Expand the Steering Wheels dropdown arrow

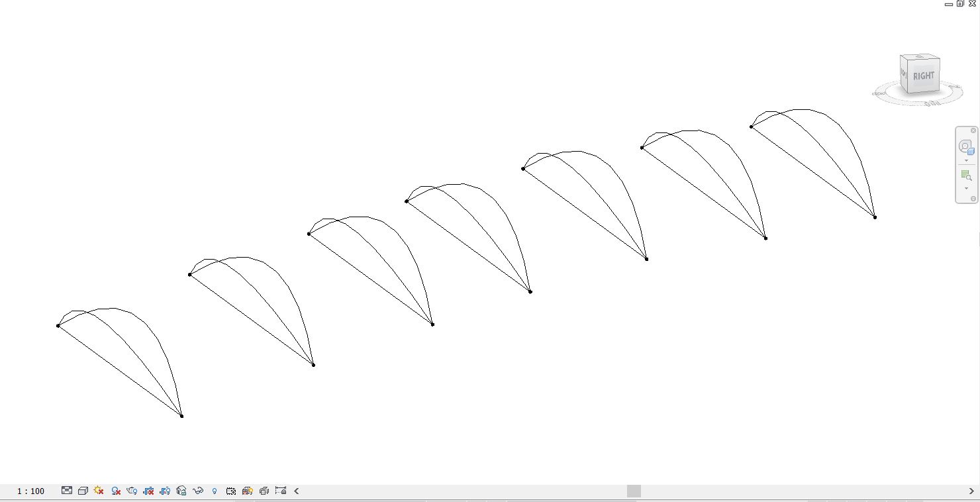click(966, 161)
